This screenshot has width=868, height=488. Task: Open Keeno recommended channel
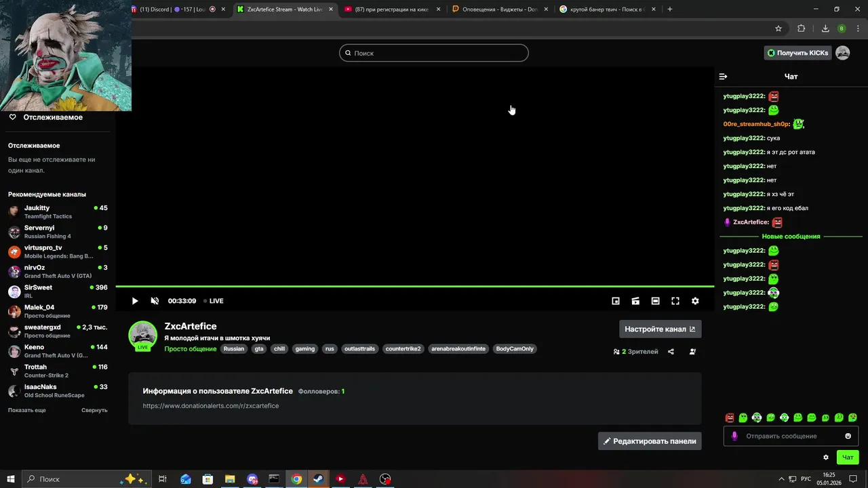(x=58, y=351)
